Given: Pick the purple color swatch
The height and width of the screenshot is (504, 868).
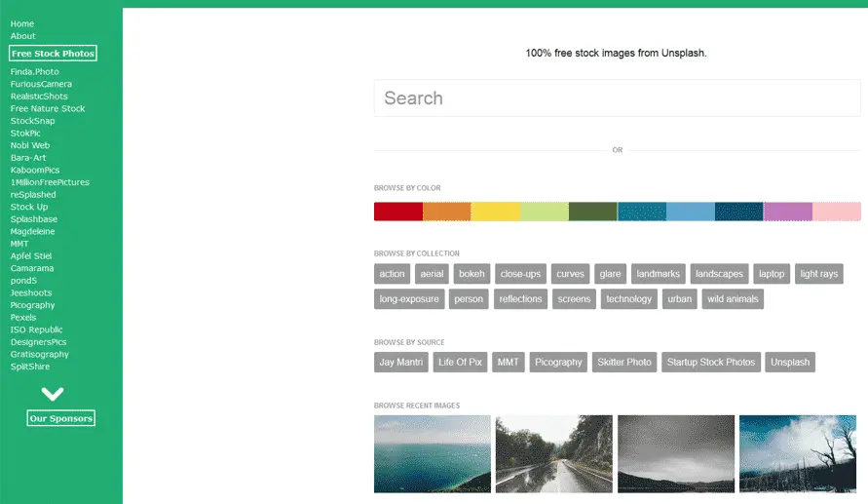Looking at the screenshot, I should [788, 212].
